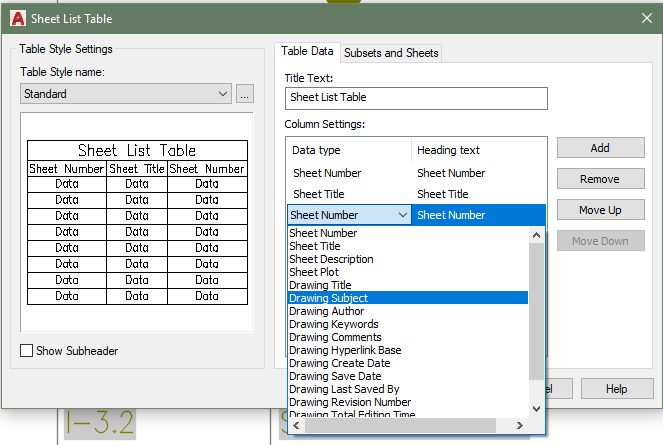This screenshot has height=445, width=663.
Task: Choose Sheet Description from dropdown list
Action: (408, 259)
